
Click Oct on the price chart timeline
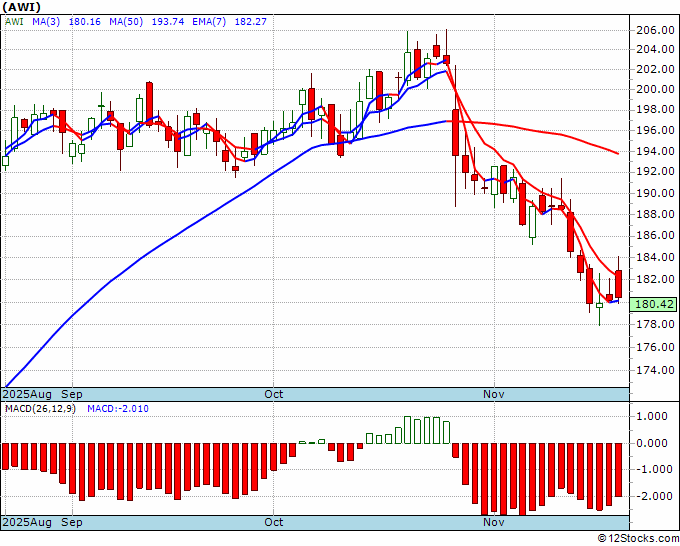(x=274, y=394)
